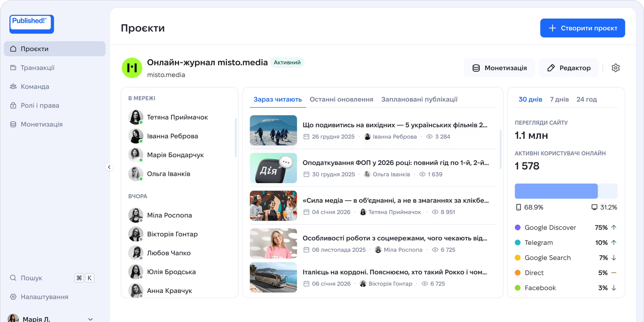
Task: Open Команда team icon in sidebar
Action: click(13, 87)
